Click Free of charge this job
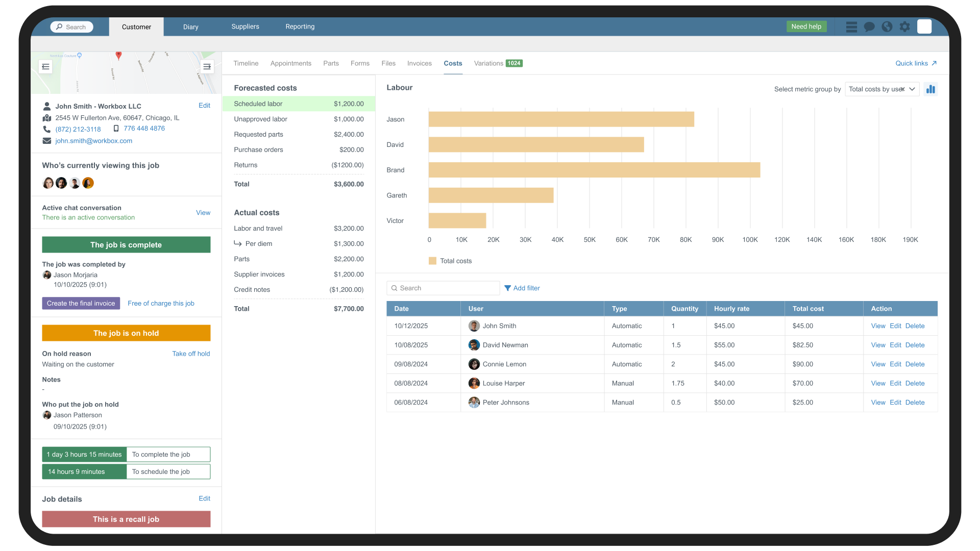980x551 pixels. [161, 303]
